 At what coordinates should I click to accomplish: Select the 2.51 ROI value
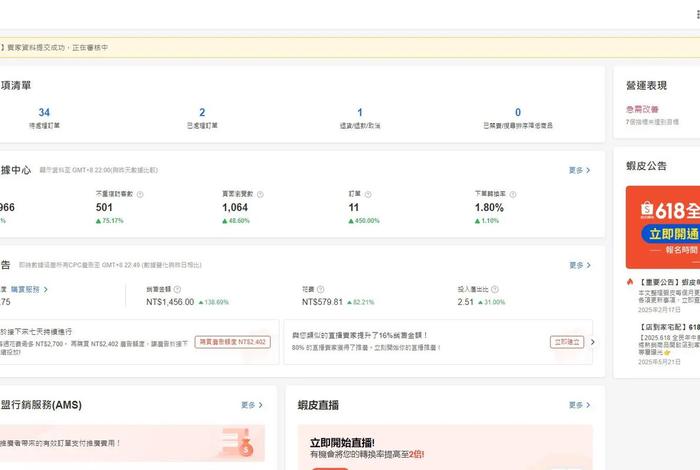tap(465, 302)
